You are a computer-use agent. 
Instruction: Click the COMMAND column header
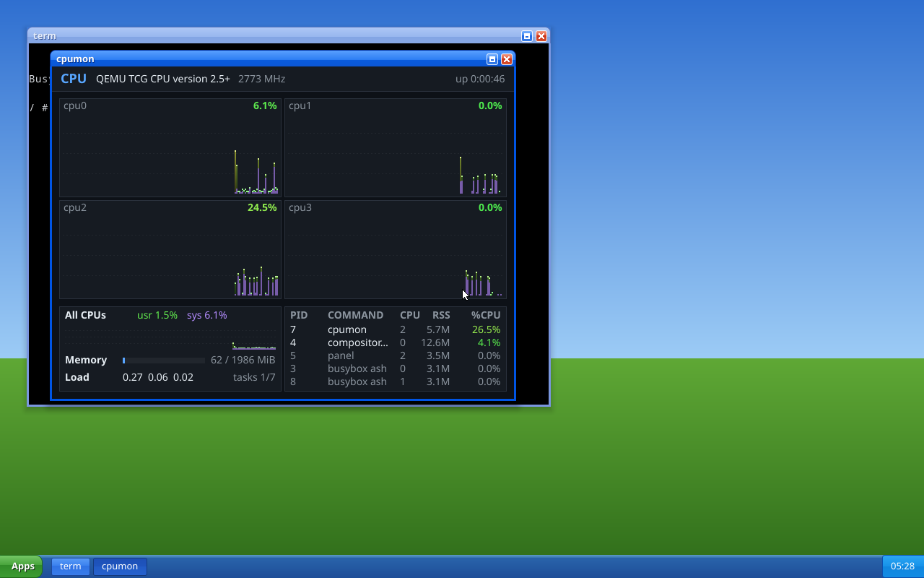[x=355, y=315]
